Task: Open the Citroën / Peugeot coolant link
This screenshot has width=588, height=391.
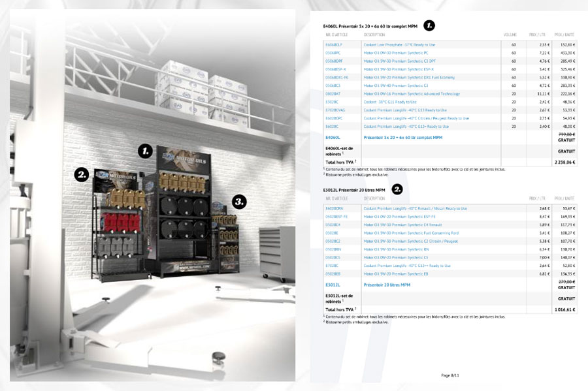Action: tap(416, 118)
